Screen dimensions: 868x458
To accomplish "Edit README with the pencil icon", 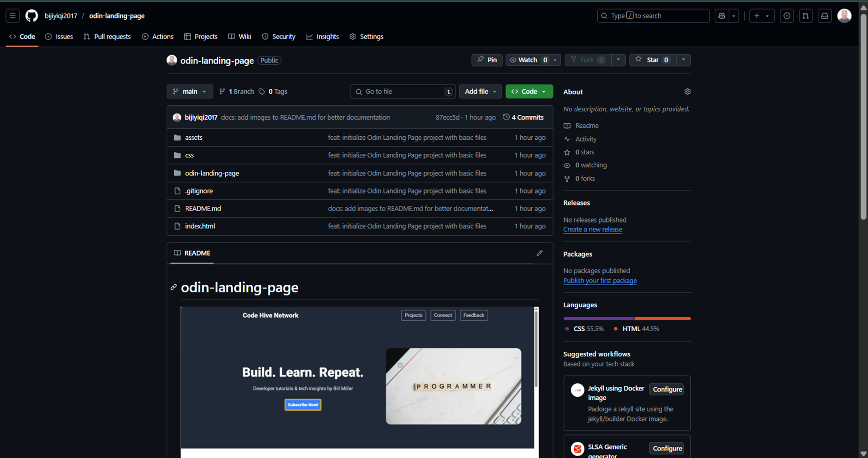I will (x=540, y=253).
